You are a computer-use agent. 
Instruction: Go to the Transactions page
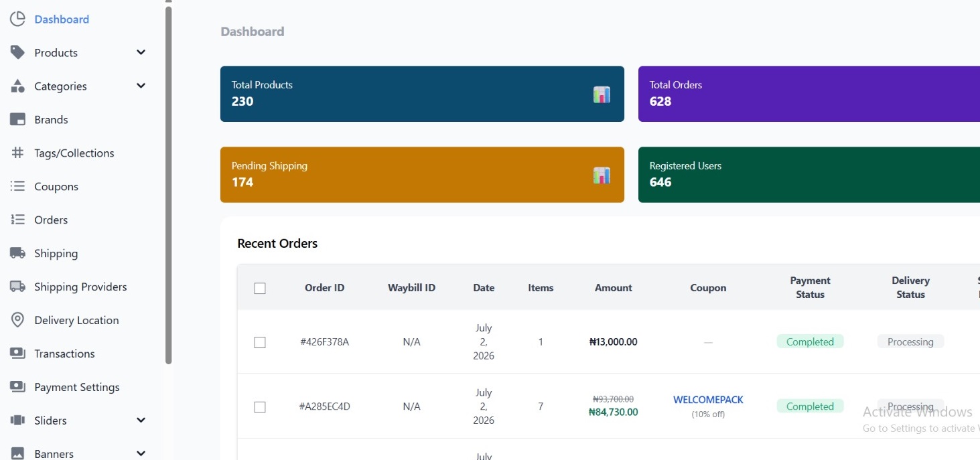64,354
